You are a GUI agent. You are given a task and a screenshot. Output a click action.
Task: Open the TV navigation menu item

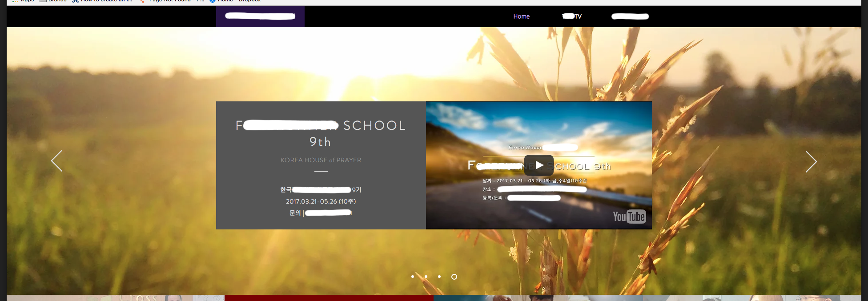point(572,16)
